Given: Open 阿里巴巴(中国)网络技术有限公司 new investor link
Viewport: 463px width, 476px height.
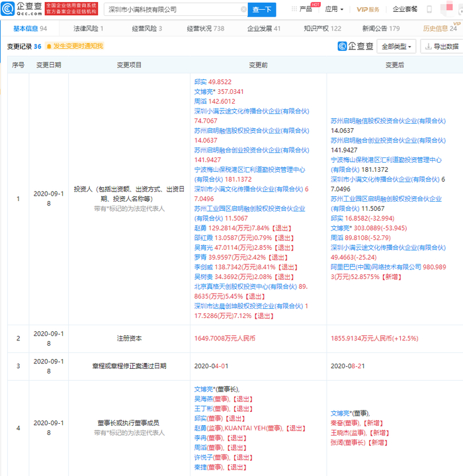Looking at the screenshot, I should [376, 267].
